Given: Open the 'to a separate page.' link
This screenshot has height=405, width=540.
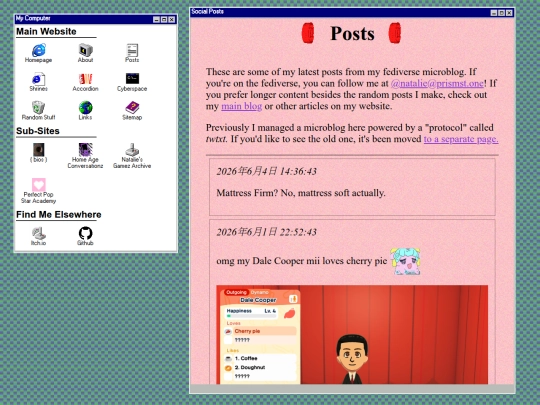Looking at the screenshot, I should coord(461,139).
